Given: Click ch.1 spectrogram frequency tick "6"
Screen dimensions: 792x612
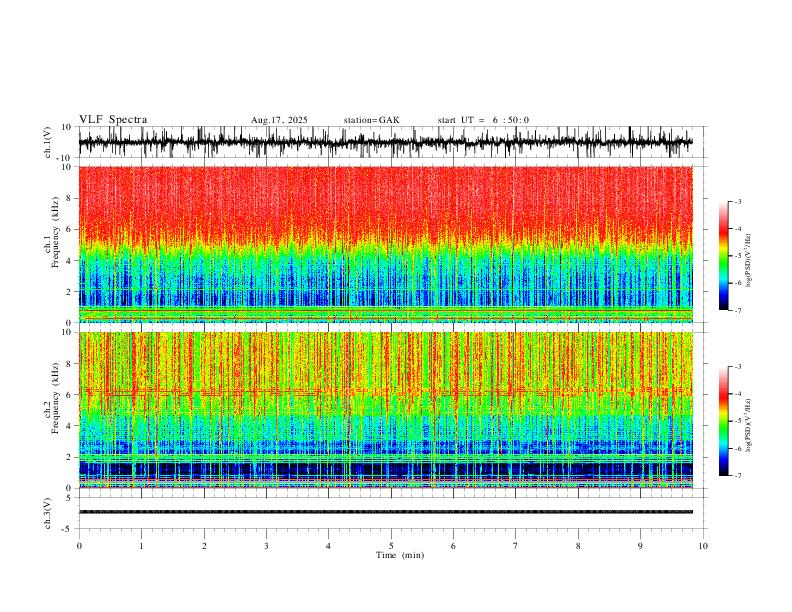Looking at the screenshot, I should click(x=70, y=230).
